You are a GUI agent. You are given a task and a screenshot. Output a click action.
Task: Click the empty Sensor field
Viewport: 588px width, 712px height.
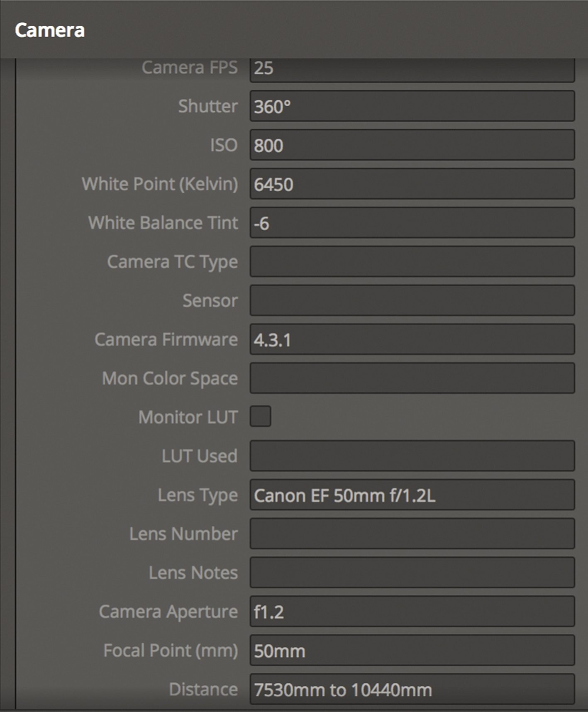pos(412,300)
